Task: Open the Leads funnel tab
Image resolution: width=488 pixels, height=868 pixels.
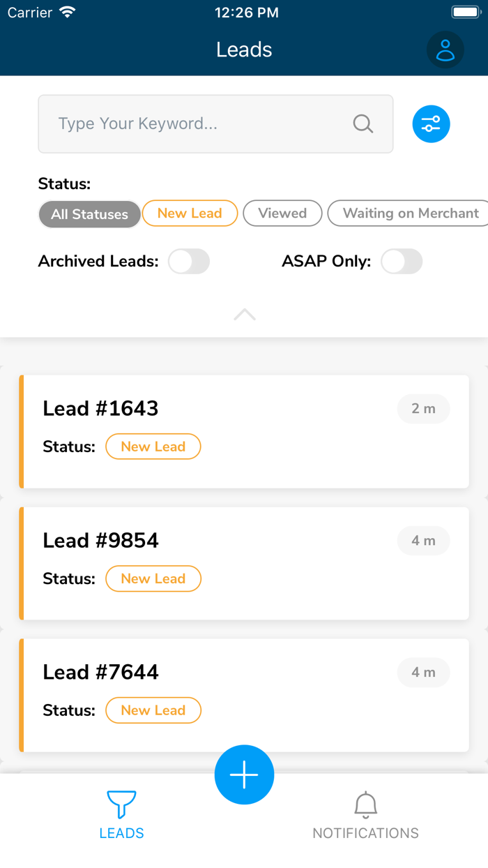Action: [121, 813]
